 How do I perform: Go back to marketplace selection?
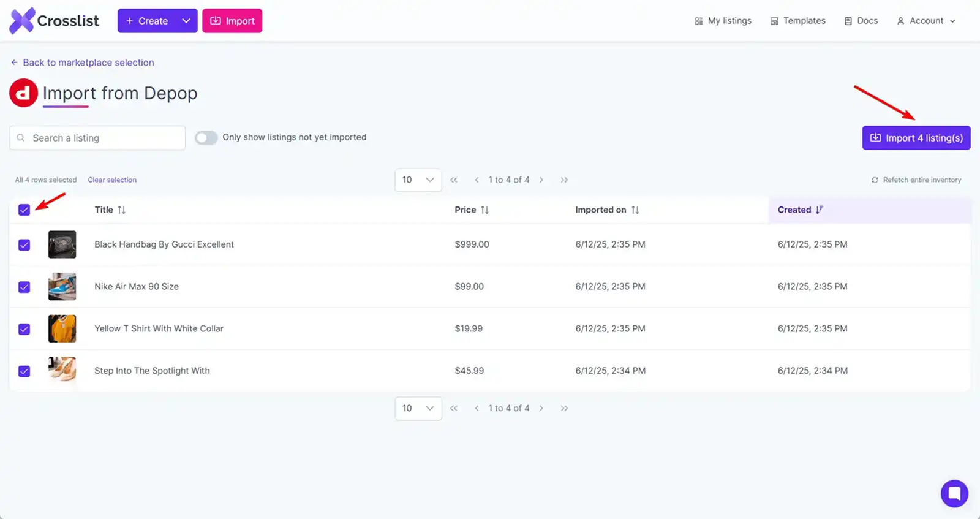[82, 63]
